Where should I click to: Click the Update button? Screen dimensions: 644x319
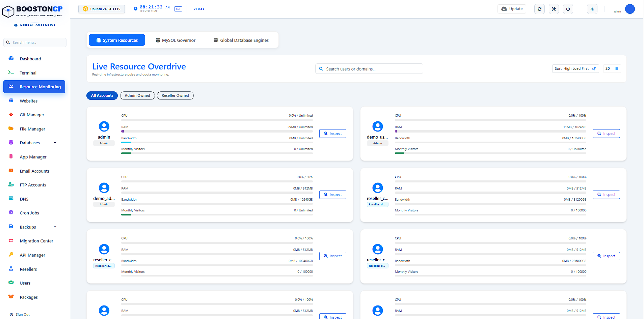(x=512, y=9)
